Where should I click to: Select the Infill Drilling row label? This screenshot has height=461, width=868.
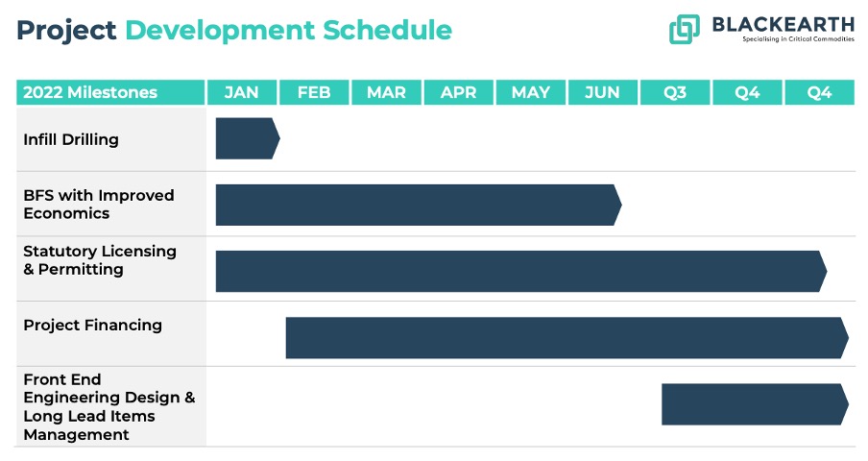click(x=71, y=139)
